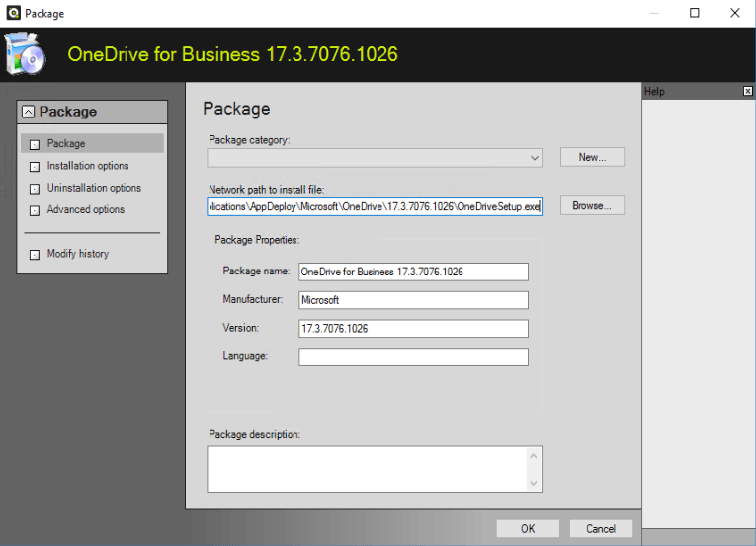
Task: Close the Package window
Action: pos(735,13)
